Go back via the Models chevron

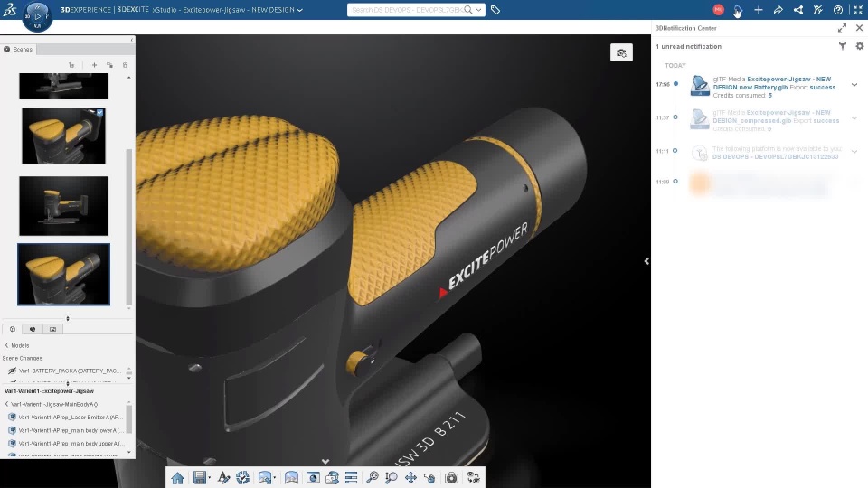[6, 345]
